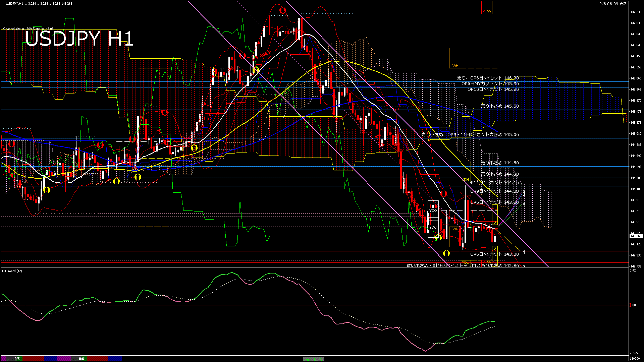Click the USDJPY,H1 quote header text
Viewport: 644px width, 362px height.
[x=14, y=3]
